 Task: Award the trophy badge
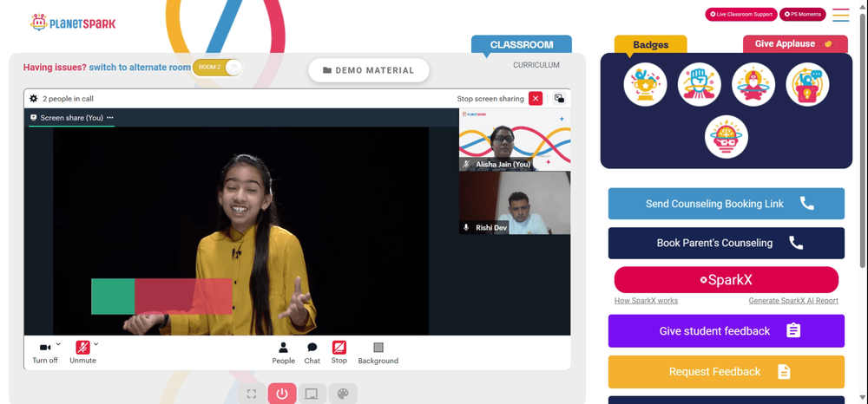coord(645,85)
